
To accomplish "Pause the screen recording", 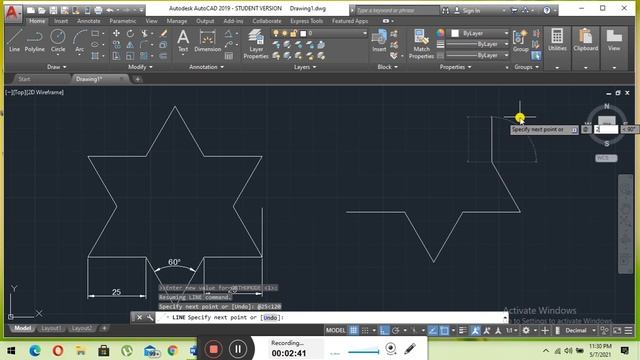I will 238,349.
